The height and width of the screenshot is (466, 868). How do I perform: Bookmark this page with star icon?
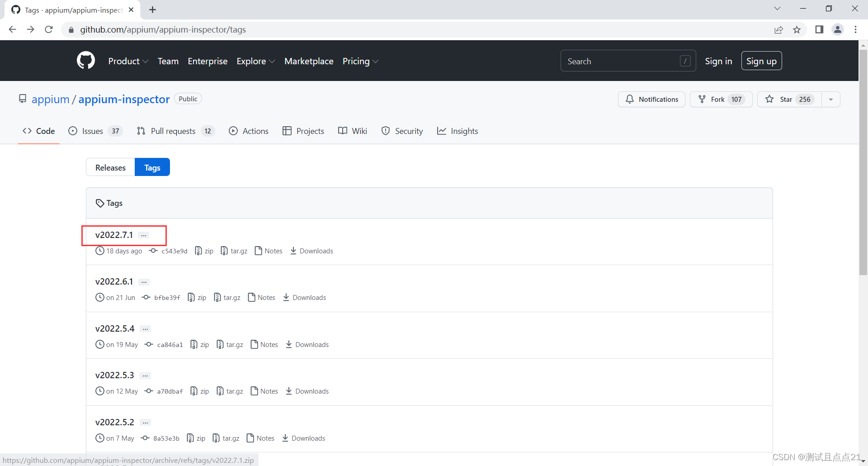pyautogui.click(x=797, y=29)
